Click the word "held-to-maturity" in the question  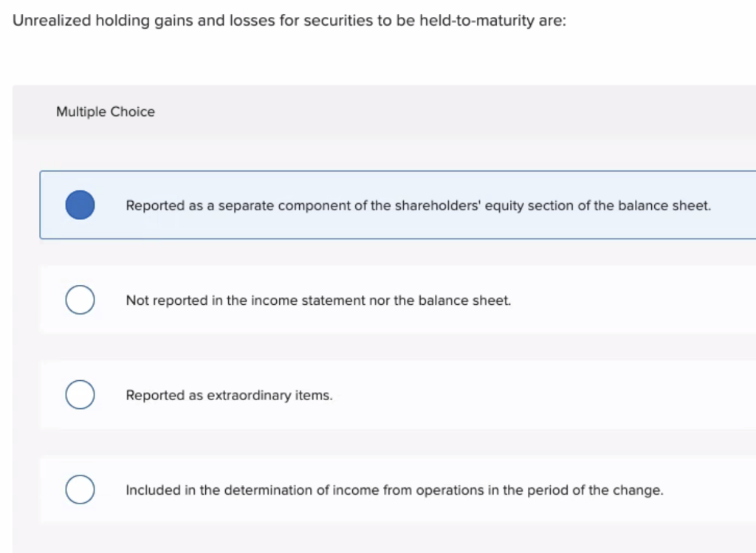tap(477, 21)
